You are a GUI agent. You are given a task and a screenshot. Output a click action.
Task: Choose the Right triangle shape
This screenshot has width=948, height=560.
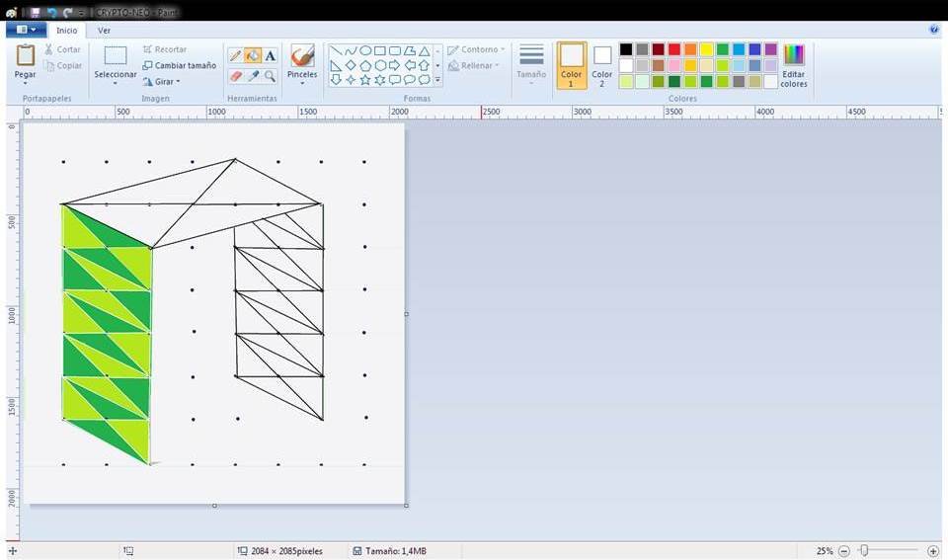click(336, 65)
